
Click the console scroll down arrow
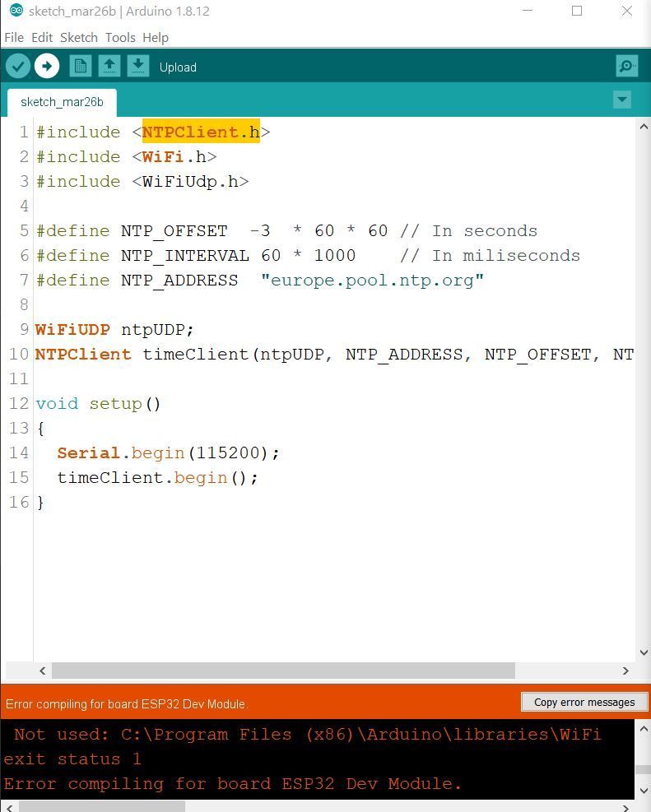[x=644, y=791]
